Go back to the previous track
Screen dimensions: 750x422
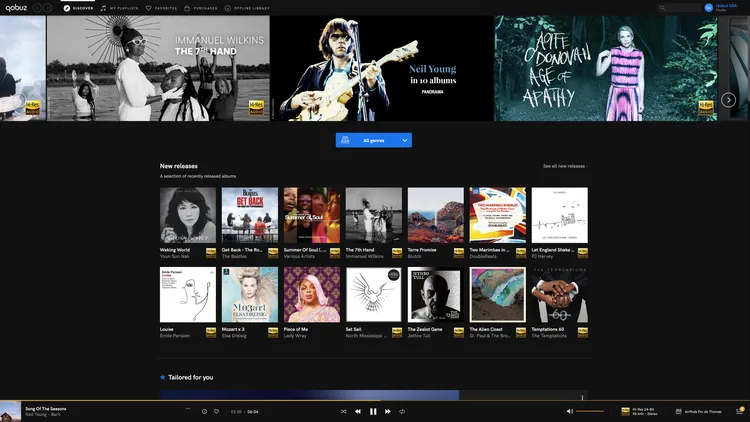pos(358,411)
